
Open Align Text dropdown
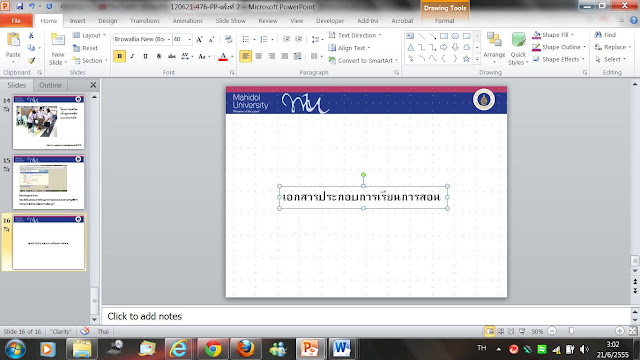point(349,48)
